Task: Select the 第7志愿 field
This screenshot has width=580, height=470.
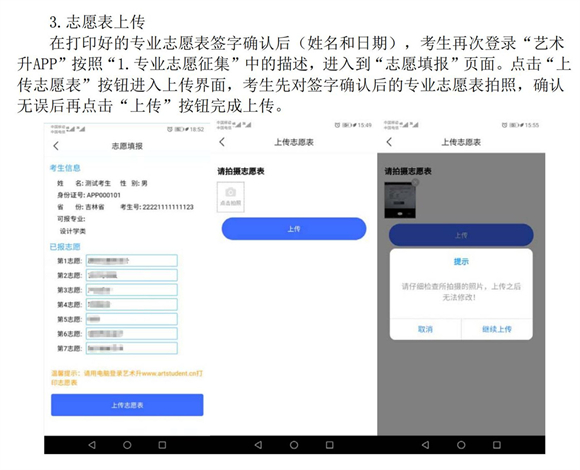Action: (132, 348)
